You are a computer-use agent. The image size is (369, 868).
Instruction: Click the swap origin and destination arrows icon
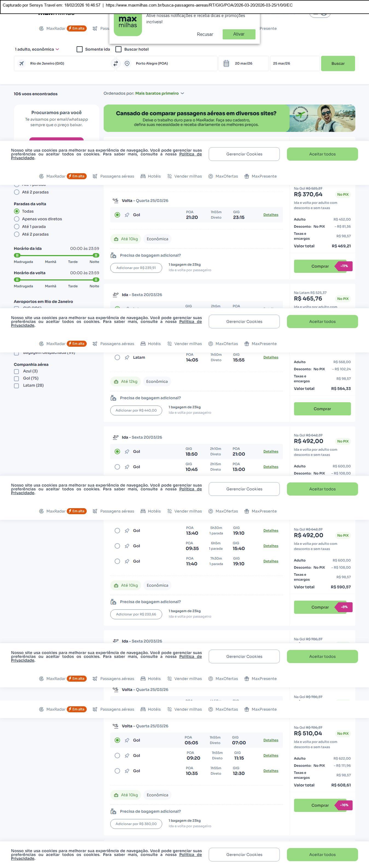(115, 63)
